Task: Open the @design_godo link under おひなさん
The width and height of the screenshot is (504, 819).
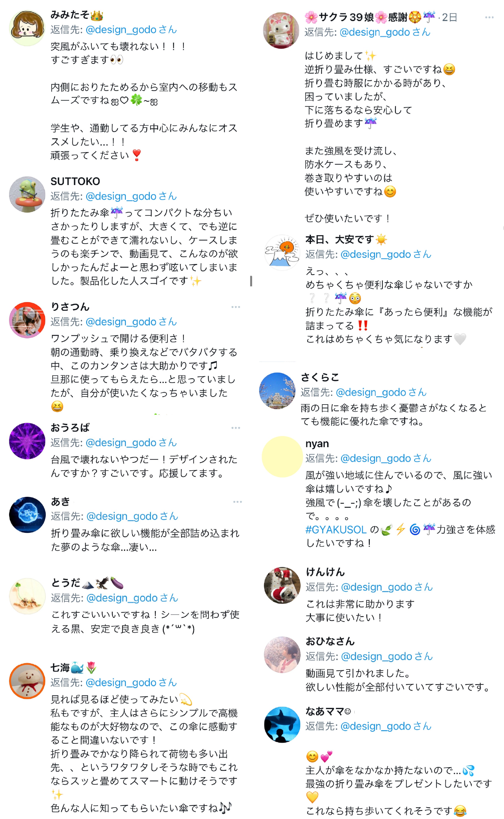Action: (x=377, y=656)
